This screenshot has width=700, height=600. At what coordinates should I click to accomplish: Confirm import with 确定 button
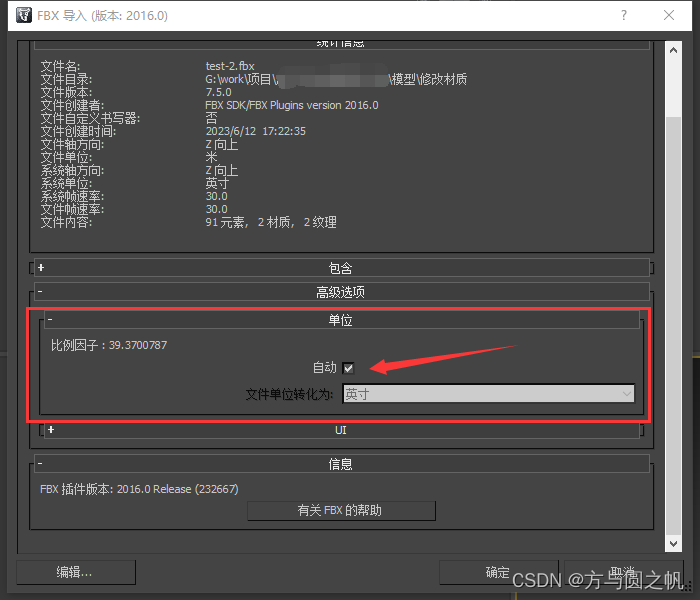tap(497, 572)
